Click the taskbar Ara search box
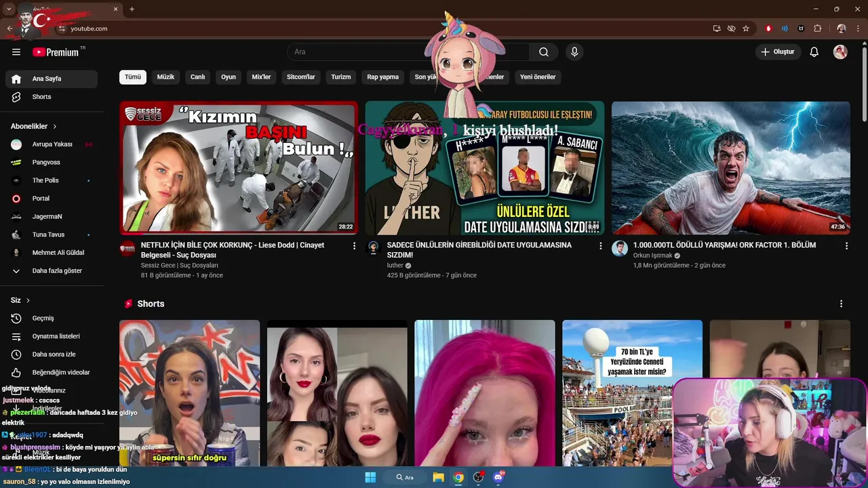 tap(406, 477)
